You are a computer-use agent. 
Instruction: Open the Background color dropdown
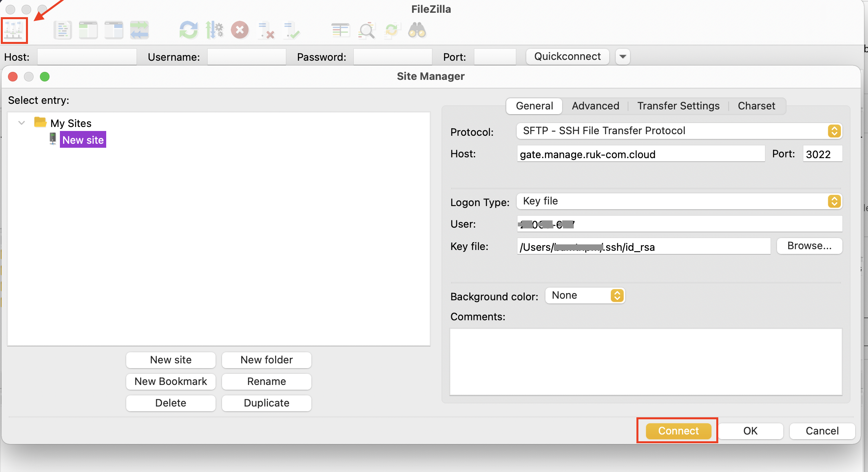pyautogui.click(x=585, y=295)
